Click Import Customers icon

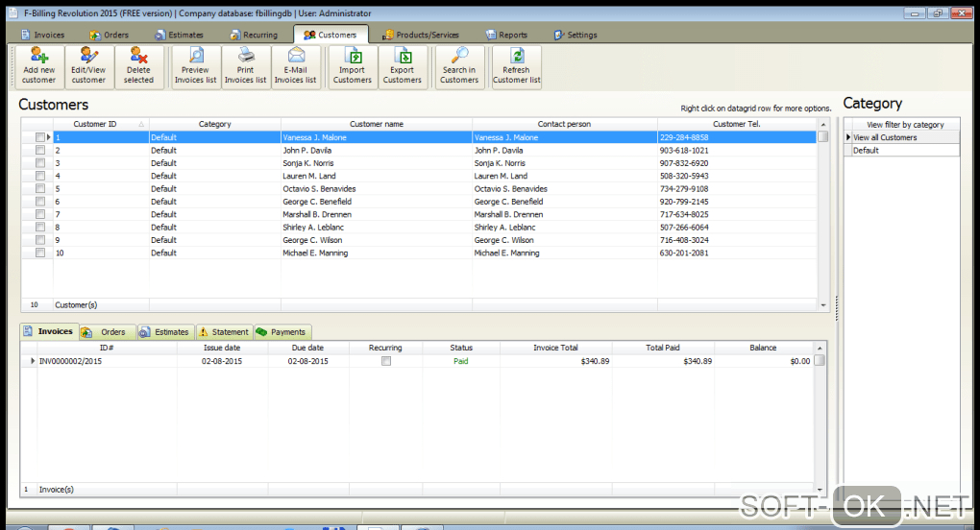tap(353, 67)
